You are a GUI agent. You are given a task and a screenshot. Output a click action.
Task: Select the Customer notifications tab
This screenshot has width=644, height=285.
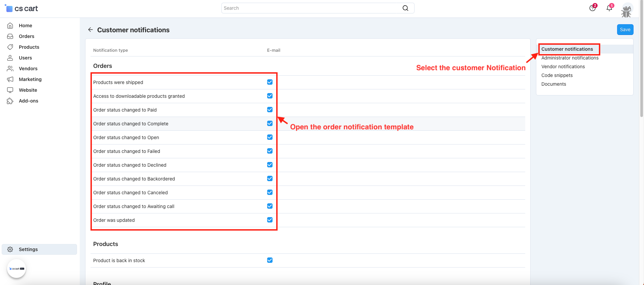pyautogui.click(x=567, y=49)
